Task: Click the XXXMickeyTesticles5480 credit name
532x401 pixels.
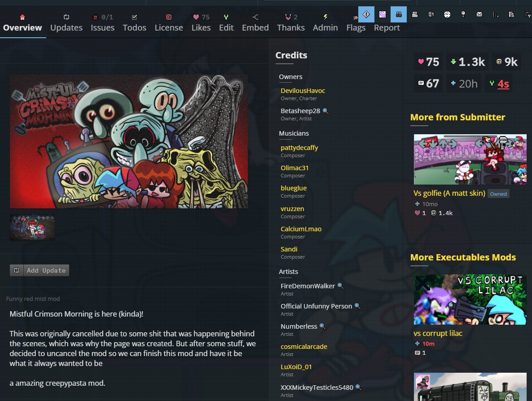Action: 317,388
